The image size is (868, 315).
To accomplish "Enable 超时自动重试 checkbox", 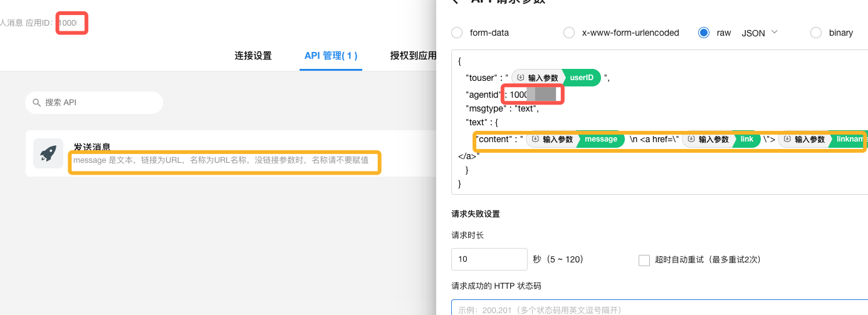I will (644, 260).
